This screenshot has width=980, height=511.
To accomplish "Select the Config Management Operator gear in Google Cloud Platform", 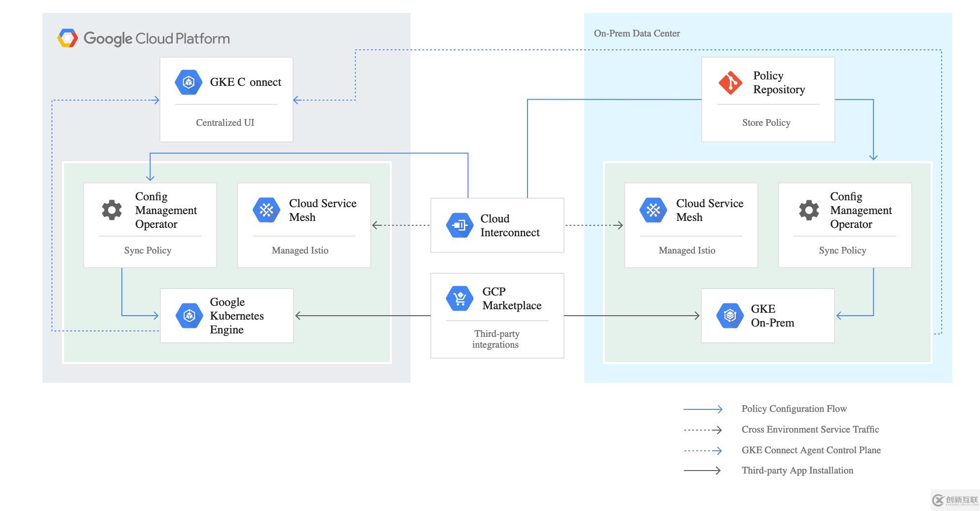I will pos(112,210).
